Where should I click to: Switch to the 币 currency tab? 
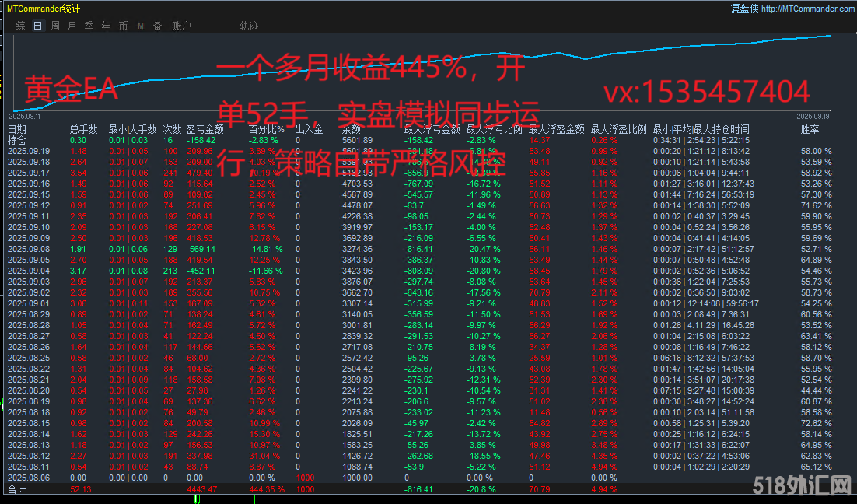click(123, 26)
